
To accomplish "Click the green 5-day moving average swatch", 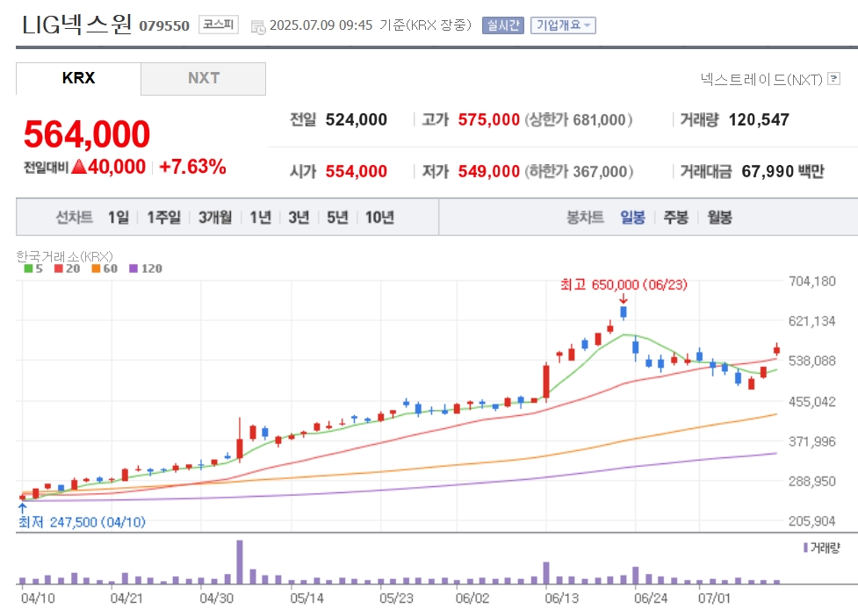I will (x=28, y=269).
